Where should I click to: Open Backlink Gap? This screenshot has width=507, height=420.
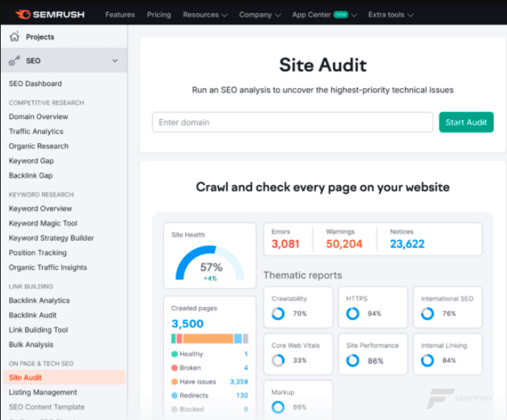point(31,175)
